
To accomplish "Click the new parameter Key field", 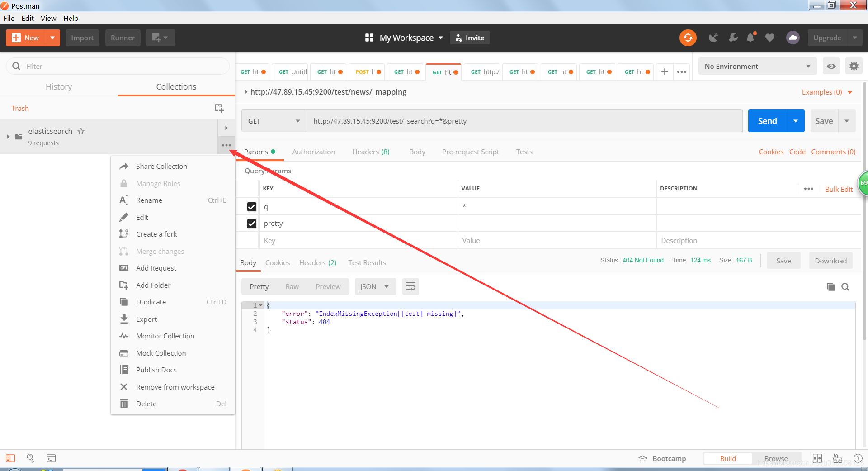I will click(x=358, y=241).
